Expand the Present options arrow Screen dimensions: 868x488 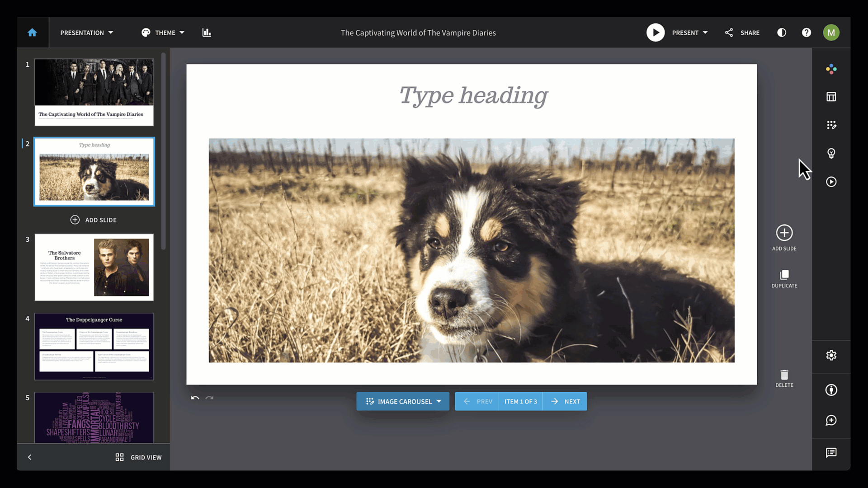tap(705, 33)
